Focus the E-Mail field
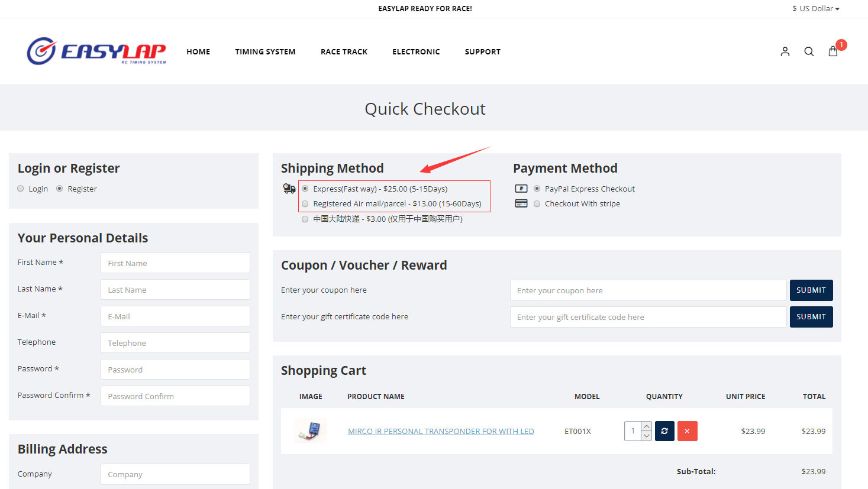The image size is (868, 489). coord(175,316)
